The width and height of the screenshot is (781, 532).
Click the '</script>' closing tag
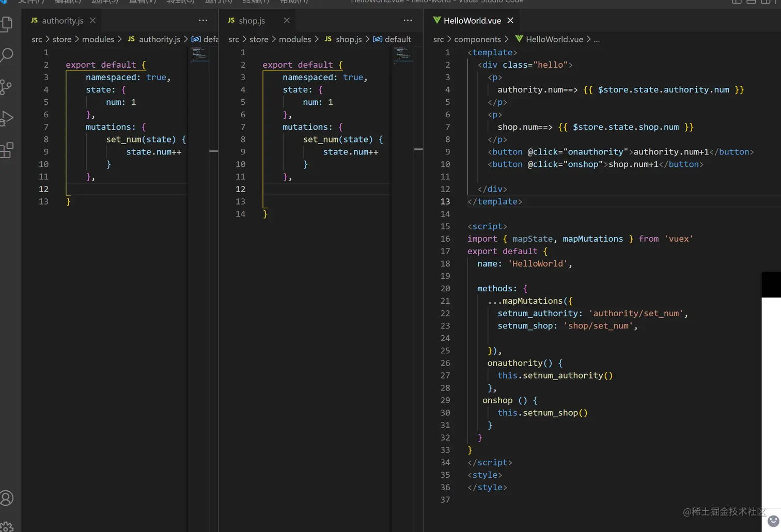coord(490,462)
